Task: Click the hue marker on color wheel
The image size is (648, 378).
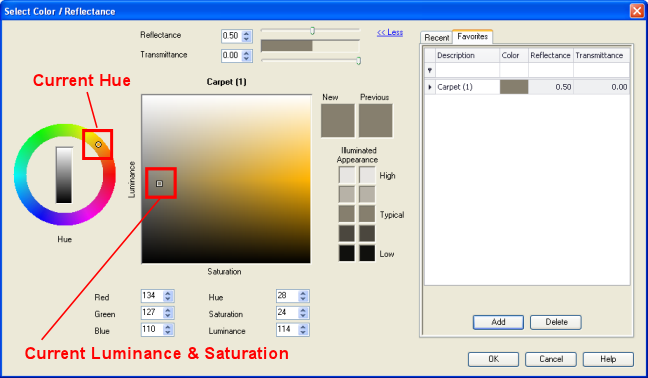Action: [98, 145]
